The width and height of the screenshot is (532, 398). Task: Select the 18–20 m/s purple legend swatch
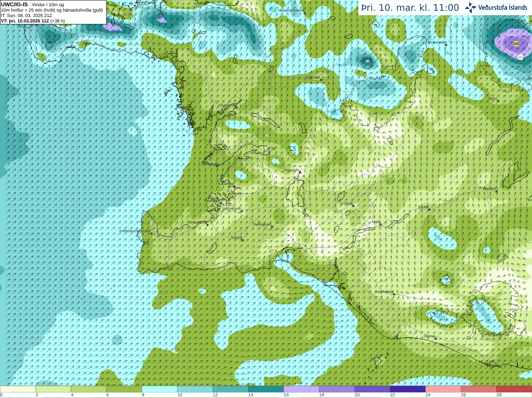click(337, 389)
